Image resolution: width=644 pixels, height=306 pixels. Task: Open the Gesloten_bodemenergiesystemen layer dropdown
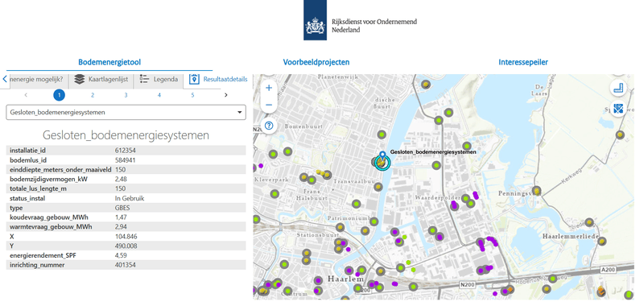126,112
